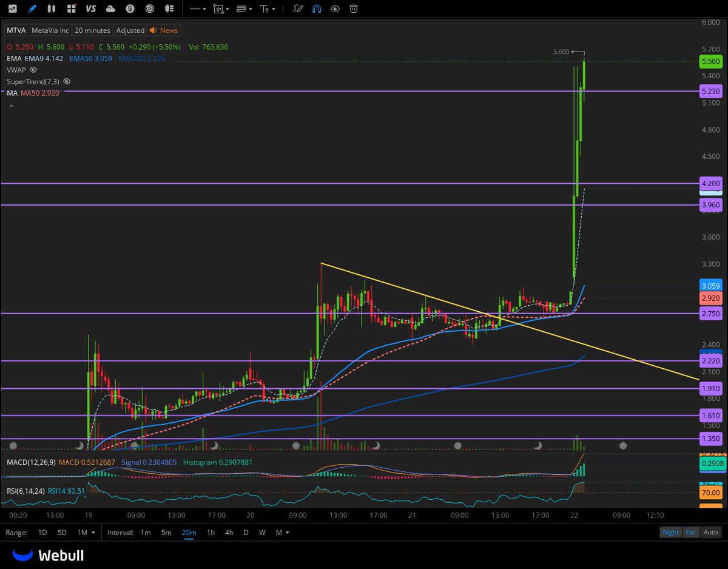Image resolution: width=728 pixels, height=569 pixels.
Task: Click the 4.200 purple price level label
Action: pyautogui.click(x=710, y=183)
